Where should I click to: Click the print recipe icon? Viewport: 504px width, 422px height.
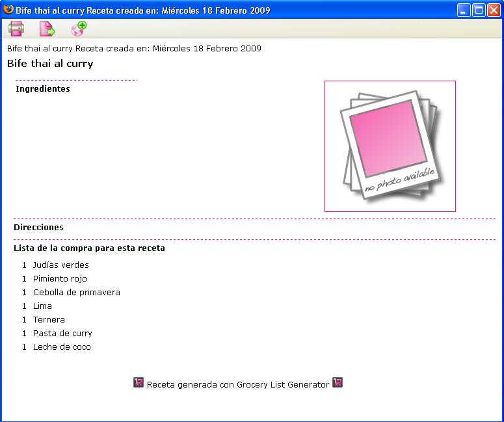16,29
